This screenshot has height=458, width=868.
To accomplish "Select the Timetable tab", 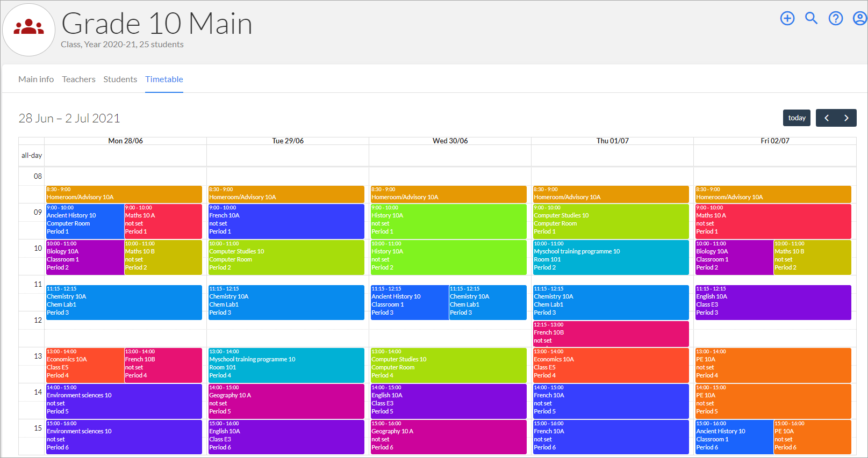I will coord(164,79).
